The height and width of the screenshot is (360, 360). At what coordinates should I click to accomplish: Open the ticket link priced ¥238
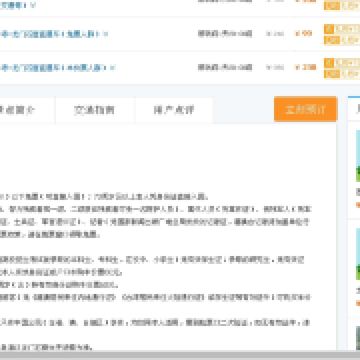(x=53, y=68)
